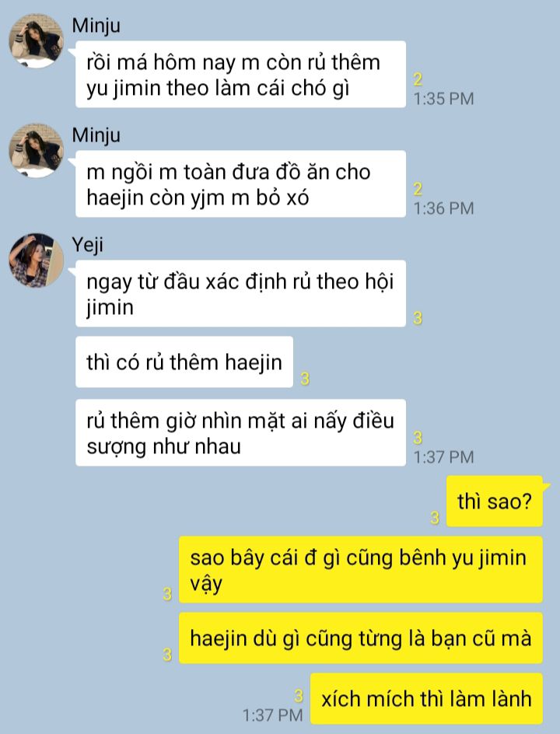The height and width of the screenshot is (734, 560).
Task: Open Minju's profile picture at top
Action: click(x=36, y=40)
